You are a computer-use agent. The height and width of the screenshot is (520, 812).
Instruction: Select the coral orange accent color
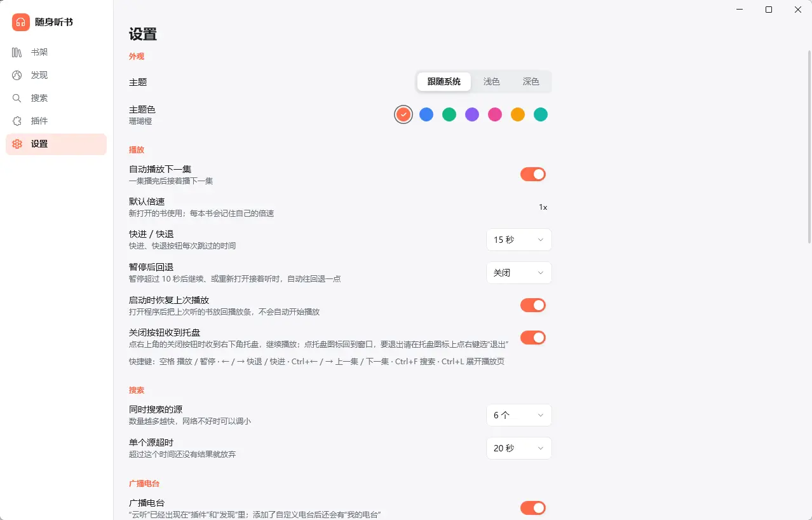pyautogui.click(x=403, y=114)
